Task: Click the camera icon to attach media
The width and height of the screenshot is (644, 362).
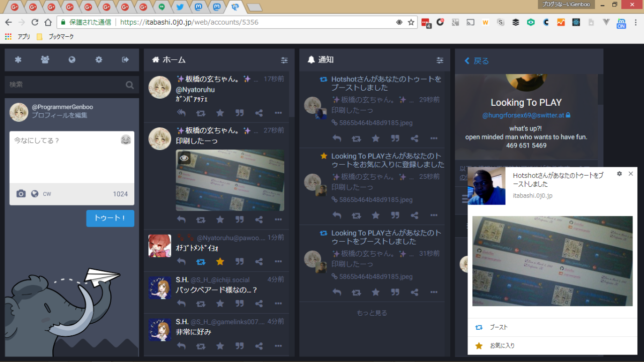Action: [x=21, y=194]
